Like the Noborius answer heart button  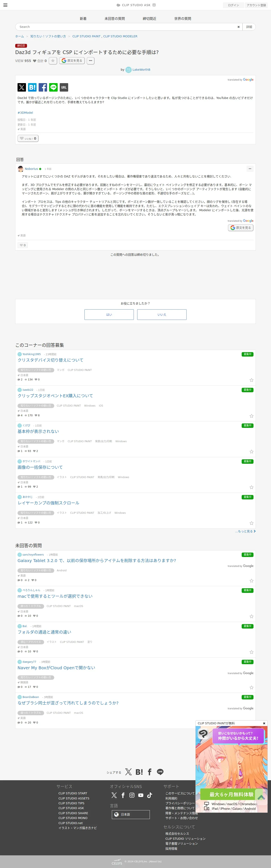click(x=23, y=245)
